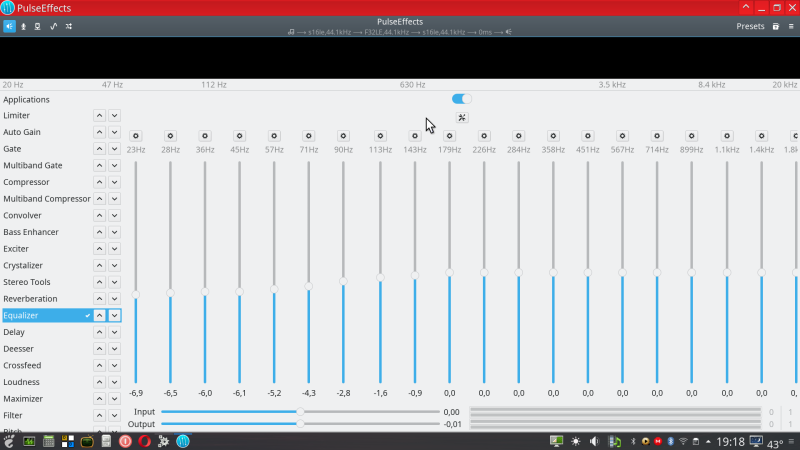Move Delay up in the order

[x=99, y=332]
